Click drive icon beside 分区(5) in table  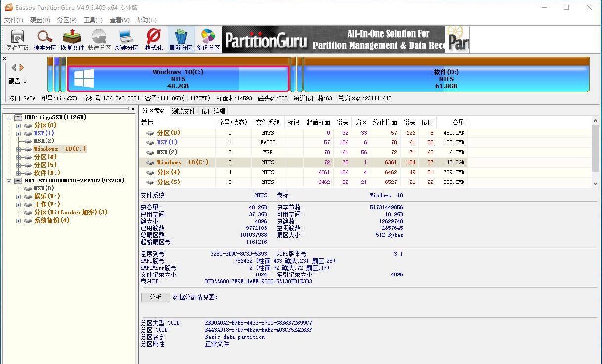[150, 182]
